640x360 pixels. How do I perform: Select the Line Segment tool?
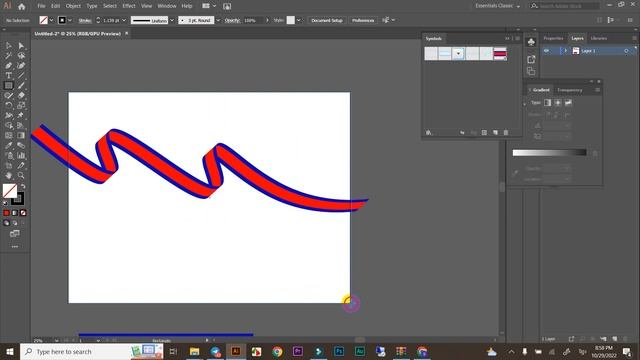(21, 76)
